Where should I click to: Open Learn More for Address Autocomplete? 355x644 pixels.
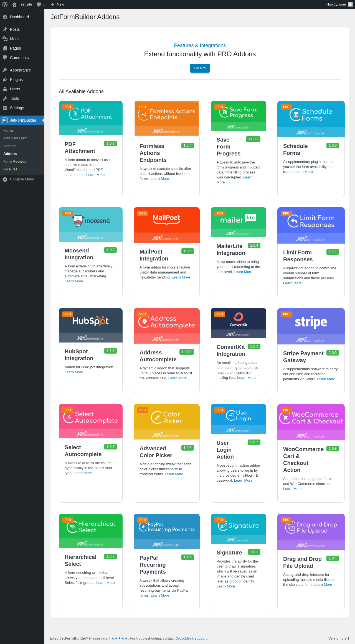(177, 378)
